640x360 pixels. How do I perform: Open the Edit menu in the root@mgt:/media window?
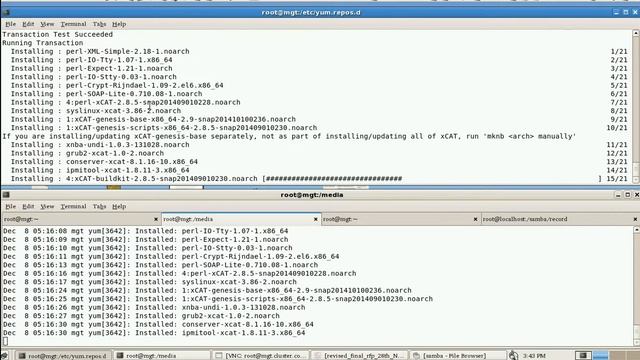click(x=28, y=207)
